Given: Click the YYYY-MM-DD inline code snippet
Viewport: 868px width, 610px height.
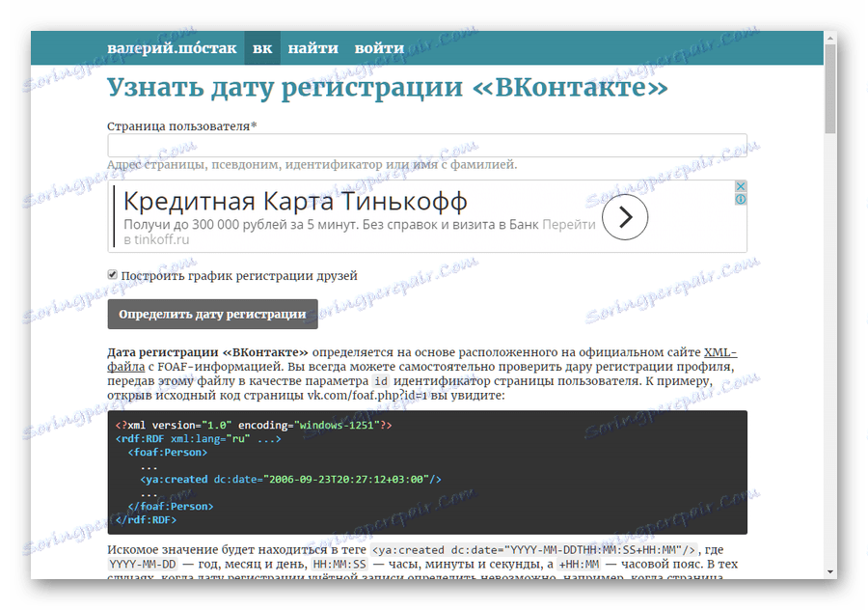Looking at the screenshot, I should point(143,564).
